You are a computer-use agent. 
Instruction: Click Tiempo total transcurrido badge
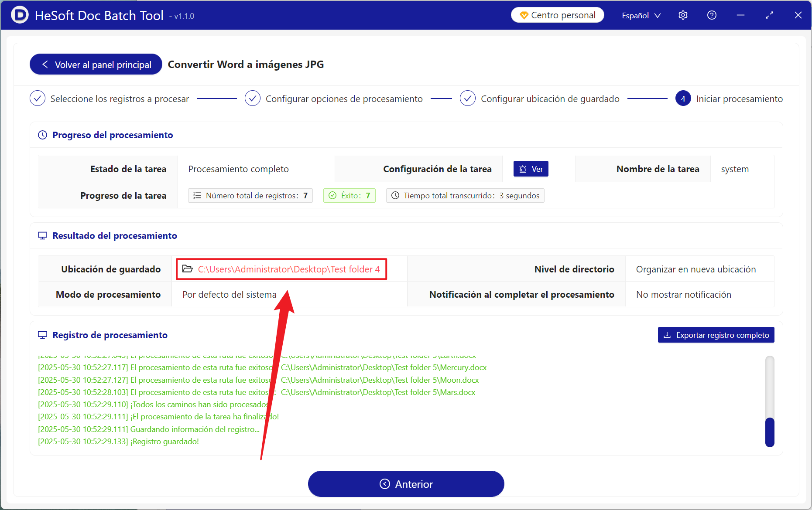coord(465,196)
